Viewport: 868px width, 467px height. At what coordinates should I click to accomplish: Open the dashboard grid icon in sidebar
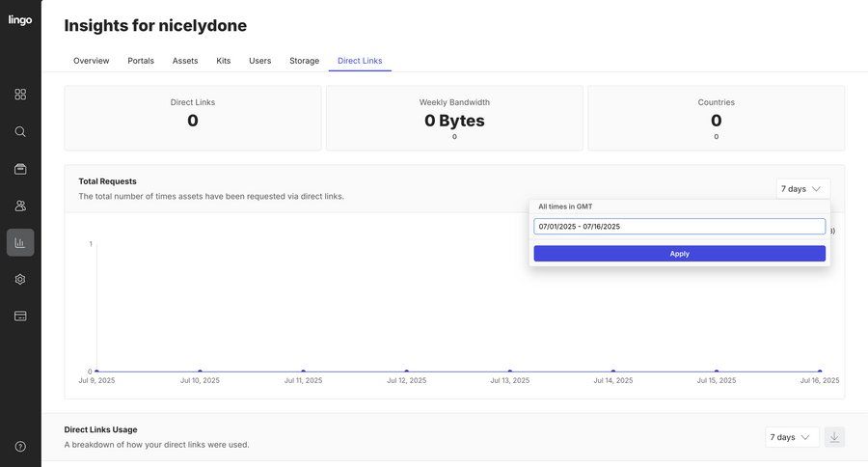tap(20, 95)
